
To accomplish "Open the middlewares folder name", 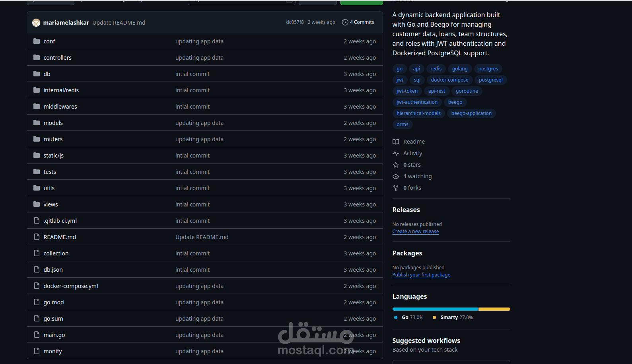I will (60, 107).
